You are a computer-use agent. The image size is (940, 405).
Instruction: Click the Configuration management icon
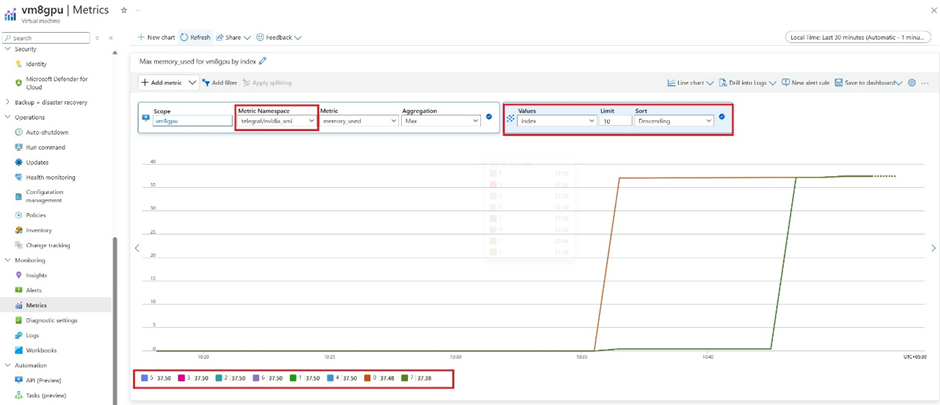point(19,196)
